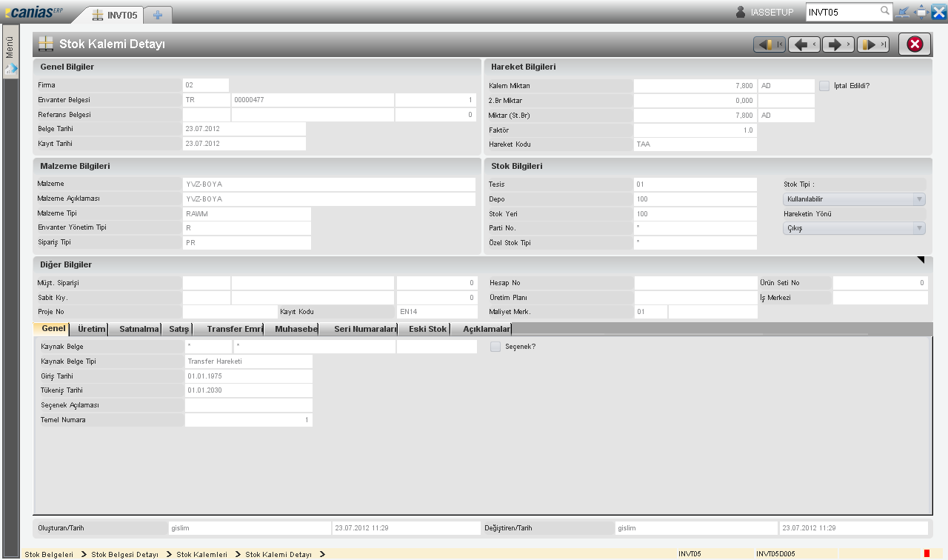
Task: Click the Canias ERP logo
Action: point(36,13)
